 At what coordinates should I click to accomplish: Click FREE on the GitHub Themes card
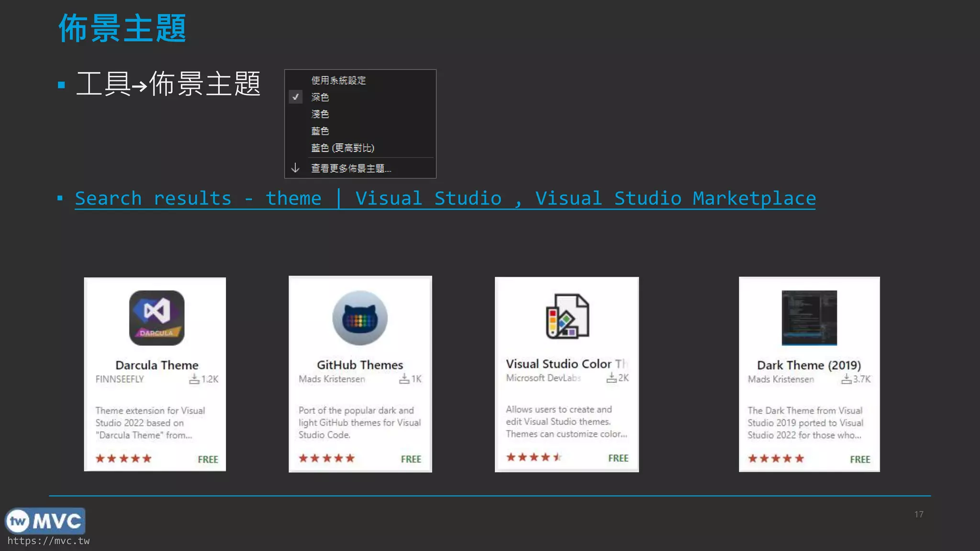[x=411, y=459]
